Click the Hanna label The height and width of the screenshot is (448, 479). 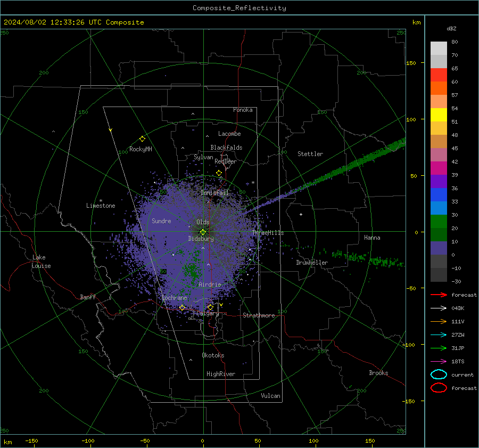click(372, 238)
